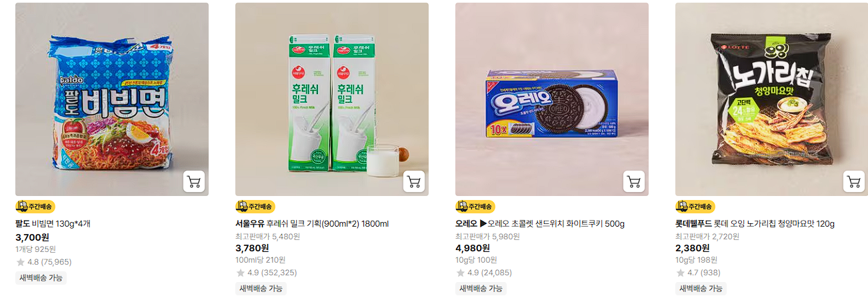The width and height of the screenshot is (868, 300).
Task: Add Lotte Oing Nogari chips to cart
Action: [x=854, y=181]
